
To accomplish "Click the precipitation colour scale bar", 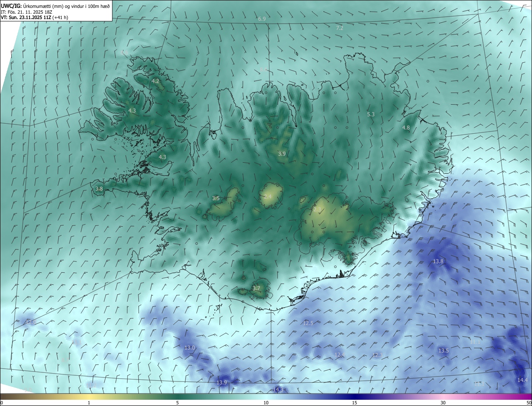I will pyautogui.click(x=266, y=396).
